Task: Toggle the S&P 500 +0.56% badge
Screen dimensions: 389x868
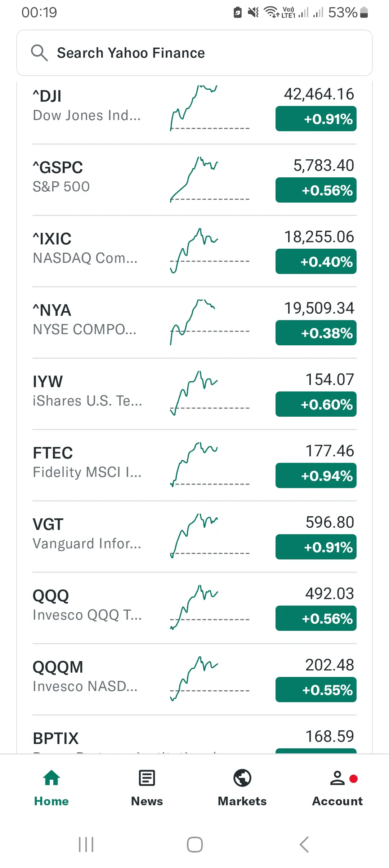Action: [316, 190]
